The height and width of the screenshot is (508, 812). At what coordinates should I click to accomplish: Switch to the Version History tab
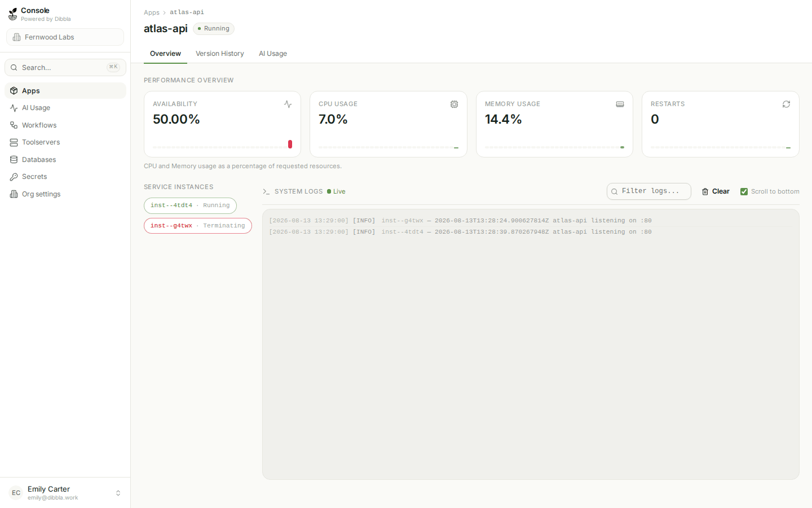pyautogui.click(x=220, y=54)
